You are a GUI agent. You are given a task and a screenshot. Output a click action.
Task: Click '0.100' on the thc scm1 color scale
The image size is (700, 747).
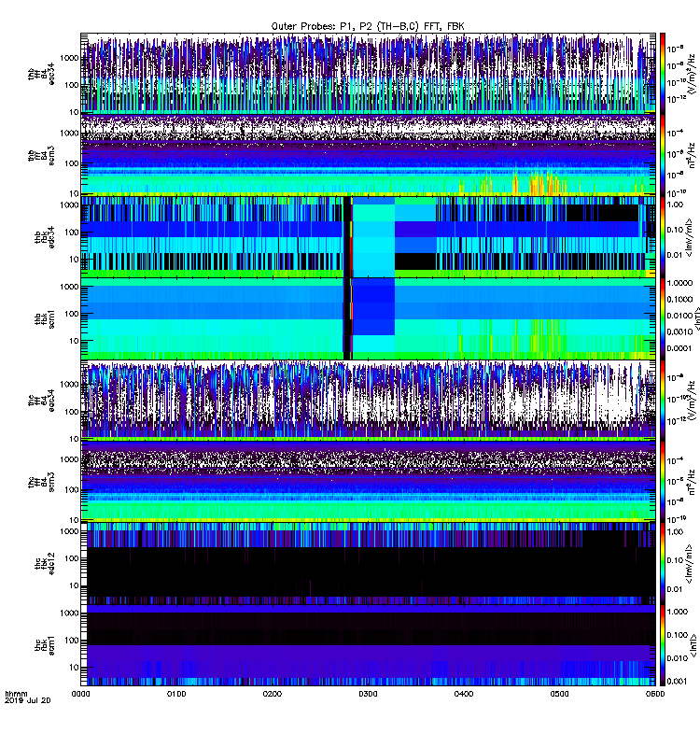point(678,635)
